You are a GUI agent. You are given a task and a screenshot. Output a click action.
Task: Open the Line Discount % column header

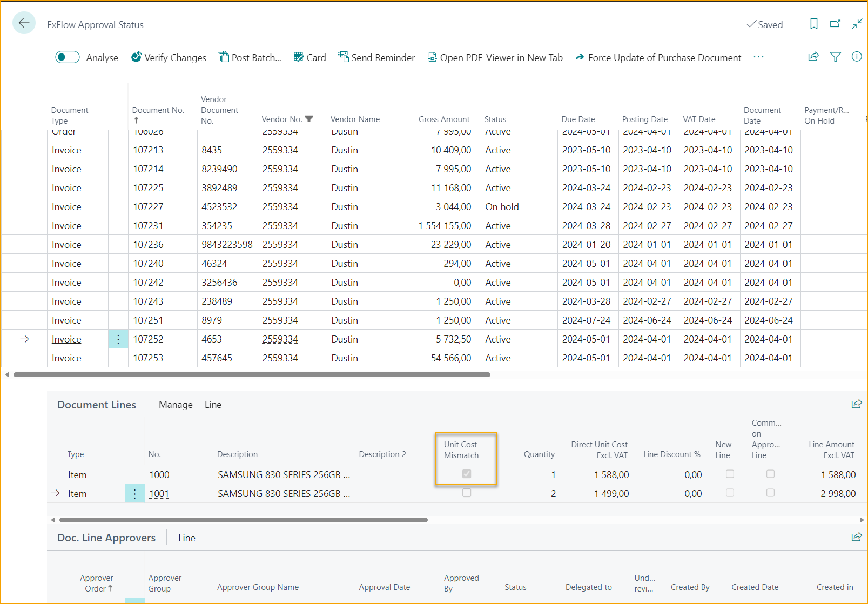tap(672, 454)
